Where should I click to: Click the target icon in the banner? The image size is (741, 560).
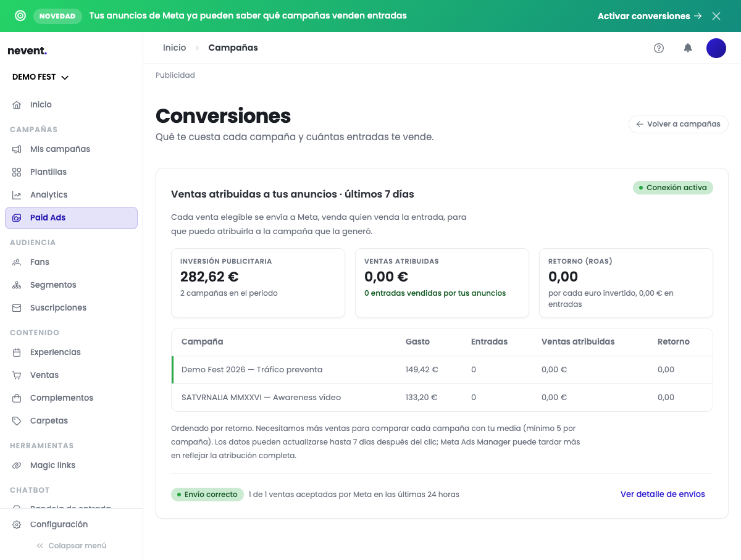coord(20,16)
